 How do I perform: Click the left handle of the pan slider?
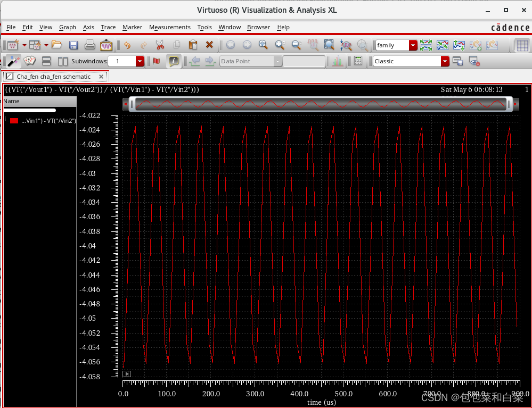click(x=132, y=105)
